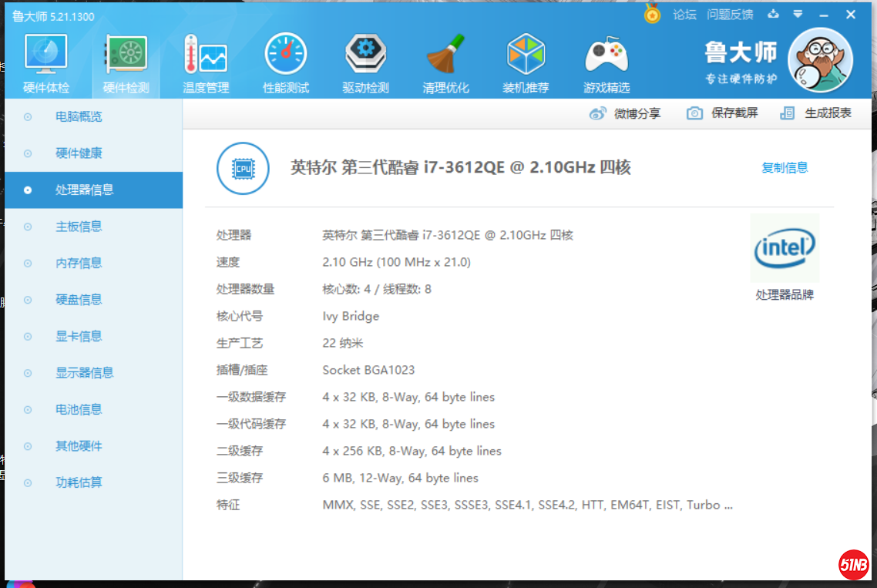Open 装机推荐 software recommendation cube icon
The width and height of the screenshot is (877, 588).
526,63
